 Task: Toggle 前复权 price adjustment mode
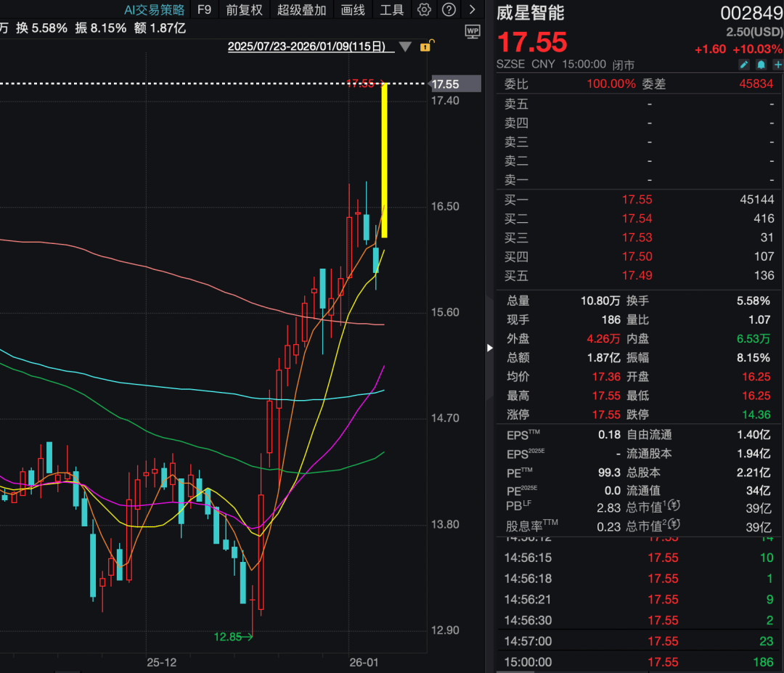coord(243,10)
